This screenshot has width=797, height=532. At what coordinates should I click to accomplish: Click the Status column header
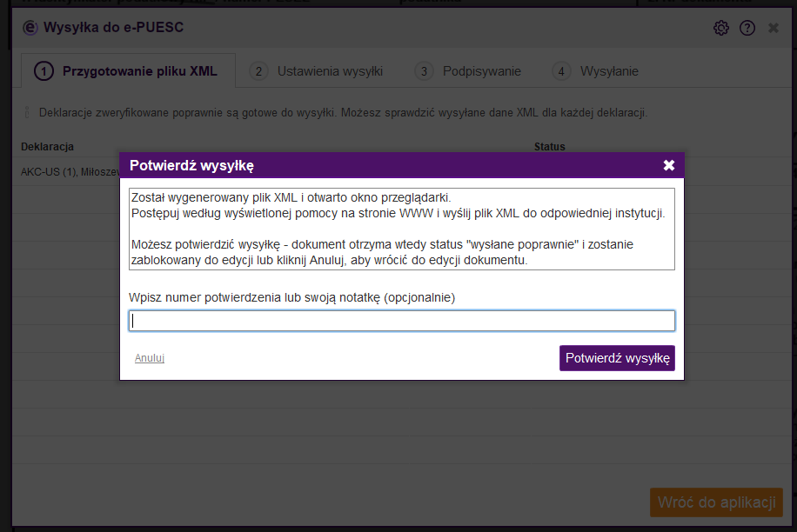(550, 147)
